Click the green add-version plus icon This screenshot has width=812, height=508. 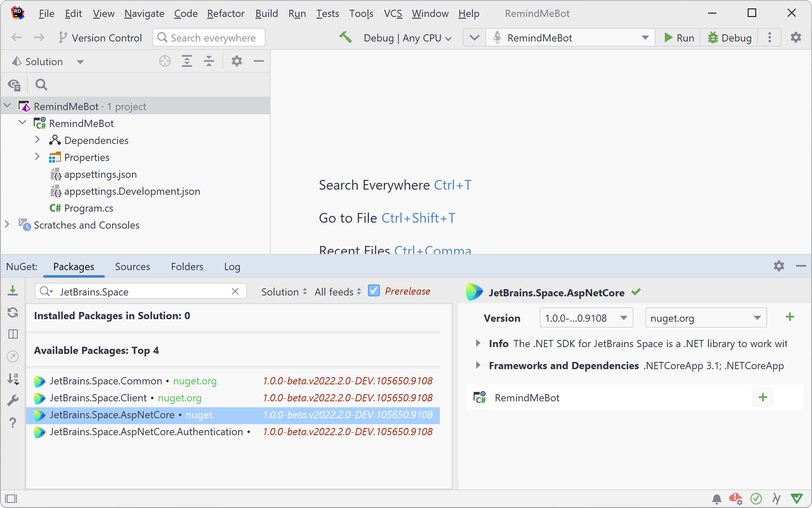tap(790, 317)
